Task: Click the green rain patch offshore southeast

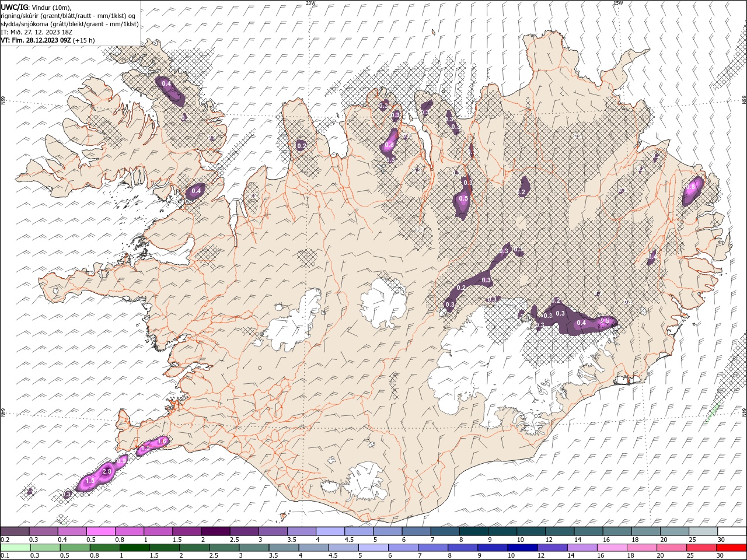Action: tap(713, 412)
